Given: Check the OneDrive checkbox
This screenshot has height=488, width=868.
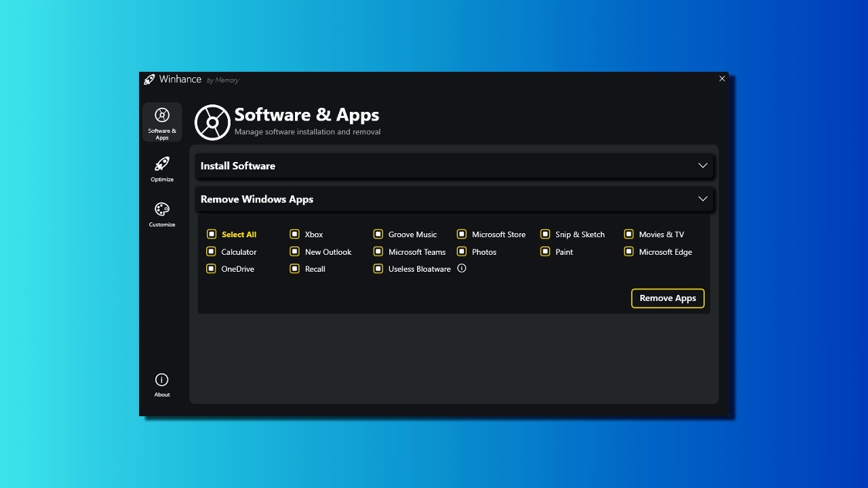Looking at the screenshot, I should pos(212,268).
